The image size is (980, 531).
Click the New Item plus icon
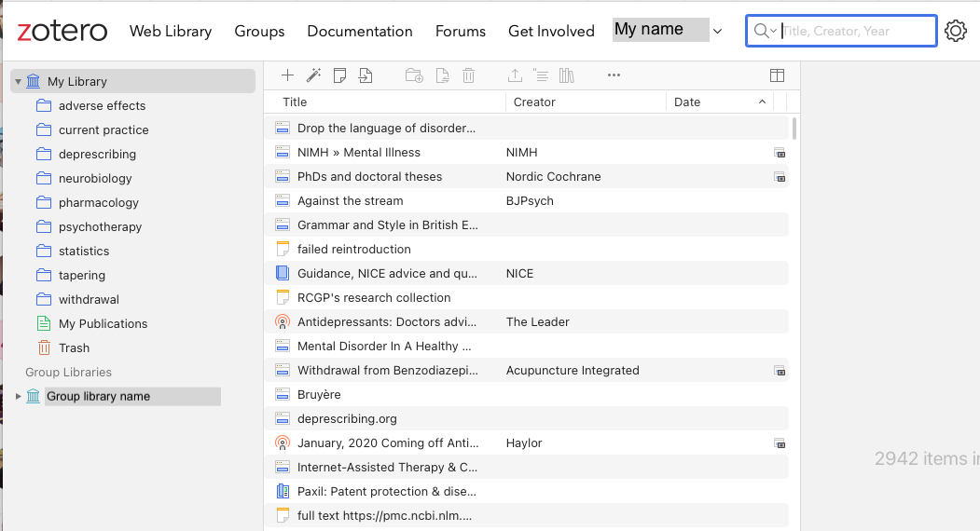coord(287,75)
